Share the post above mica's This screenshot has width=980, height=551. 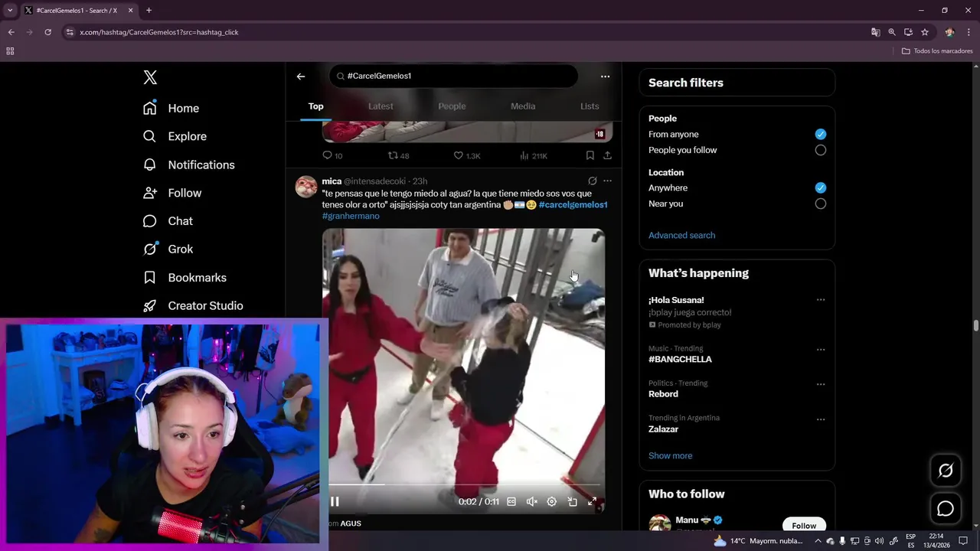click(x=607, y=155)
